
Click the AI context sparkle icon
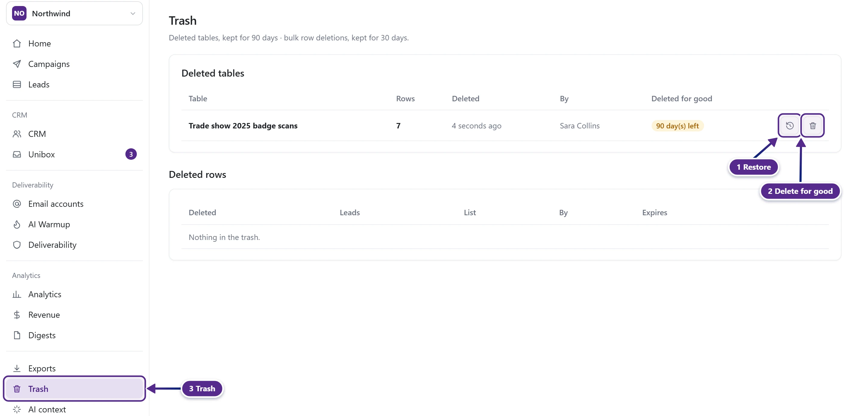point(17,409)
